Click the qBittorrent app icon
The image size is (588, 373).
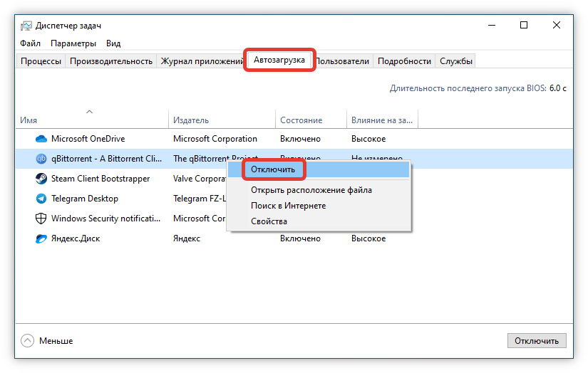41,159
